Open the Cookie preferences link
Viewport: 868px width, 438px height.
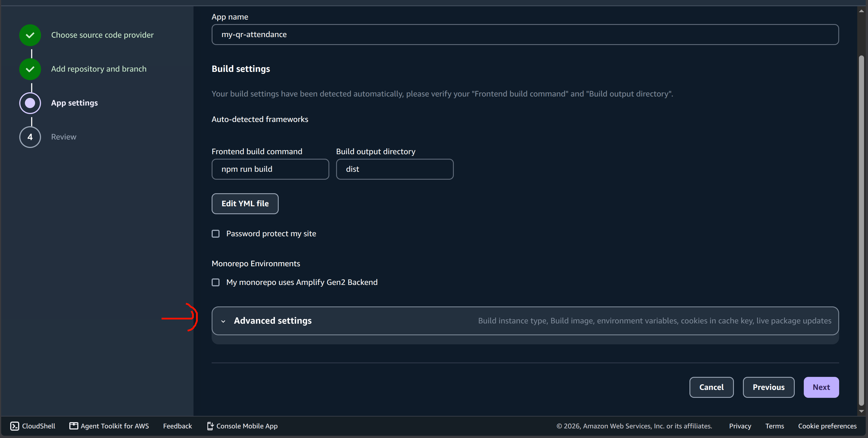tap(827, 426)
